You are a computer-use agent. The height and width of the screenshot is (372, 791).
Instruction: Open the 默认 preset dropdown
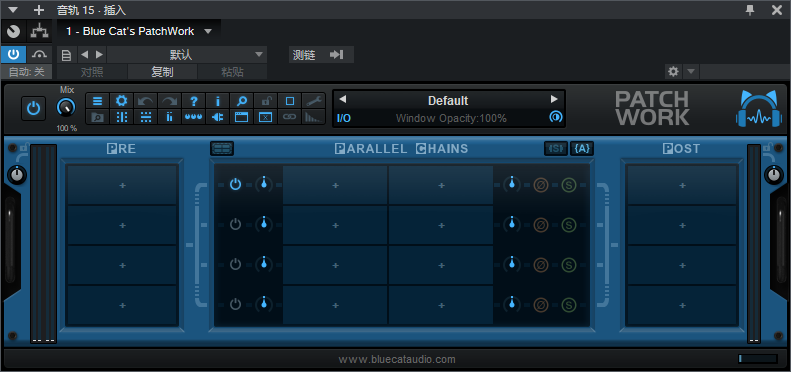coord(187,55)
